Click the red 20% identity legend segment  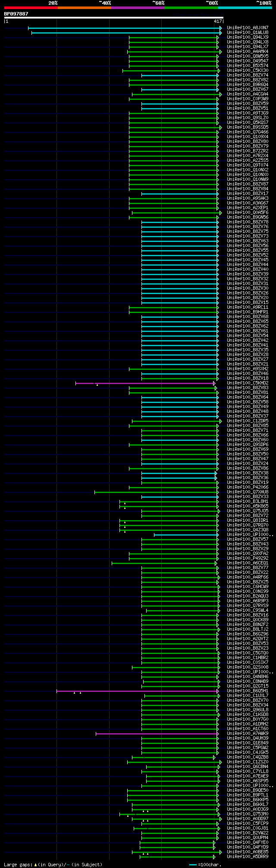click(x=31, y=8)
